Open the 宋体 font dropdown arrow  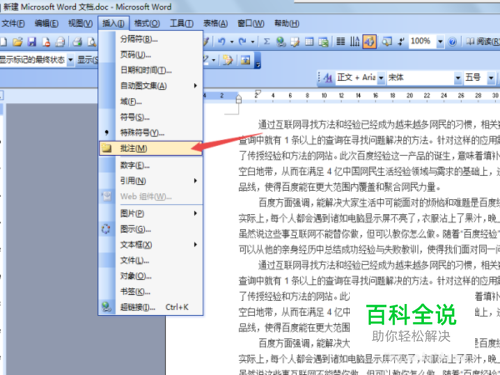click(x=458, y=78)
